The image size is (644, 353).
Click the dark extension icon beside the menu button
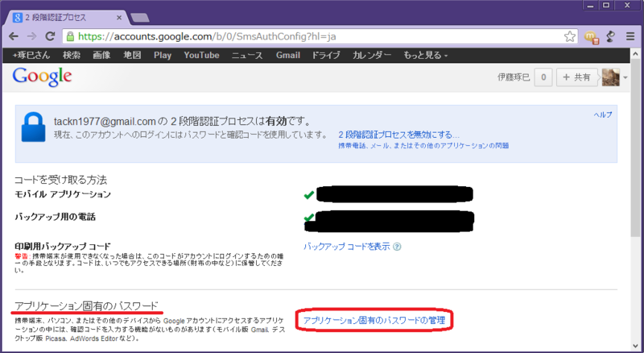pyautogui.click(x=611, y=36)
